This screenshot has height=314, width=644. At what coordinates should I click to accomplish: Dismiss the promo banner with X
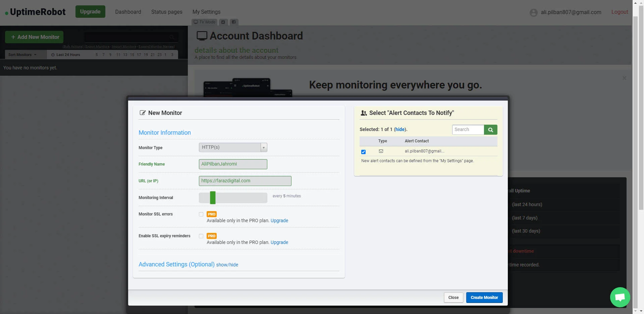pos(624,78)
